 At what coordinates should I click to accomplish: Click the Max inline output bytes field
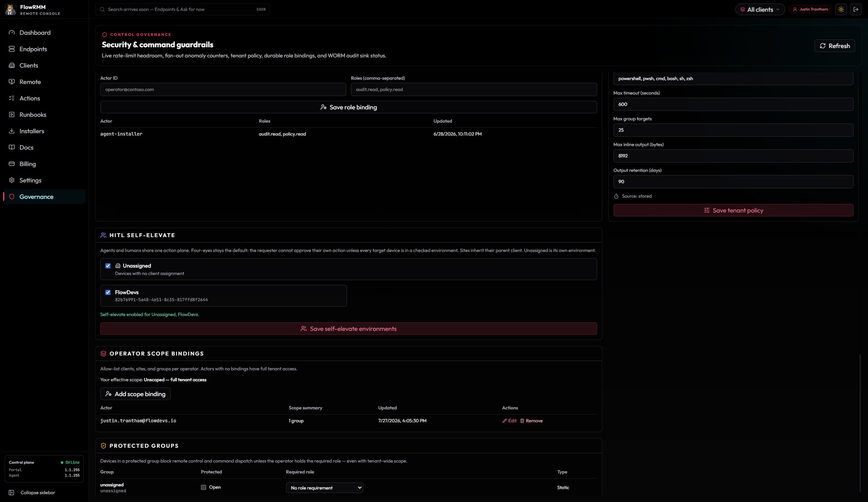pyautogui.click(x=733, y=156)
